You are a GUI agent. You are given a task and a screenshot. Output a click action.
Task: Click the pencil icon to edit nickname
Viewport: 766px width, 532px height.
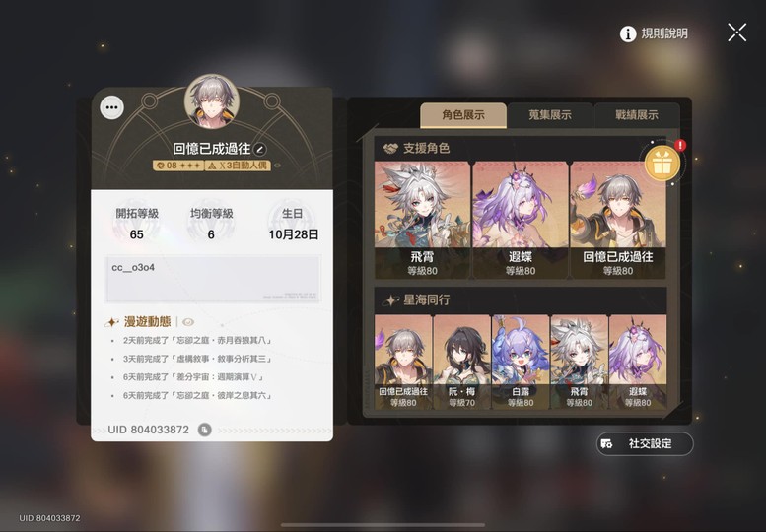(x=260, y=150)
